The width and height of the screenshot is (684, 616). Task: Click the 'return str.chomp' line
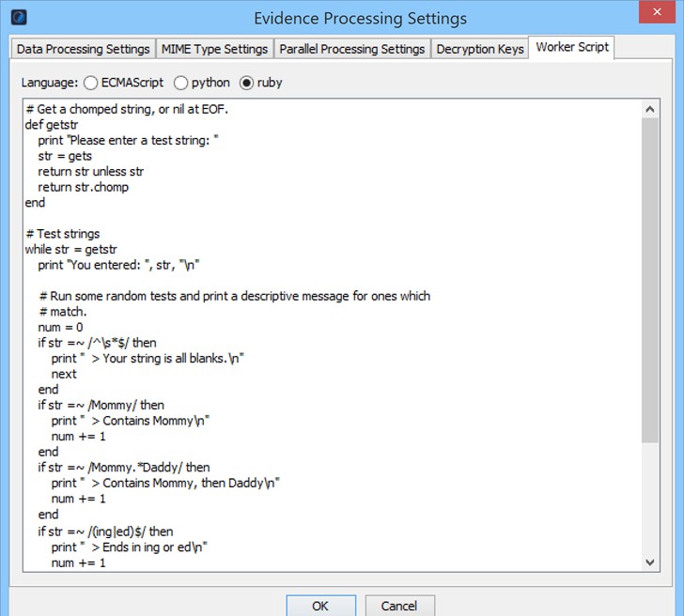pyautogui.click(x=84, y=187)
